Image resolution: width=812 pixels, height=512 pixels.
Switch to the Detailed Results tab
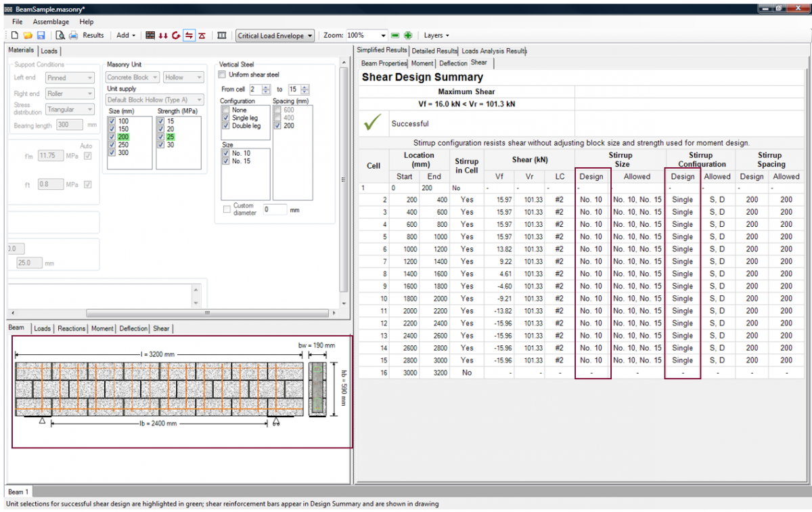coord(434,51)
